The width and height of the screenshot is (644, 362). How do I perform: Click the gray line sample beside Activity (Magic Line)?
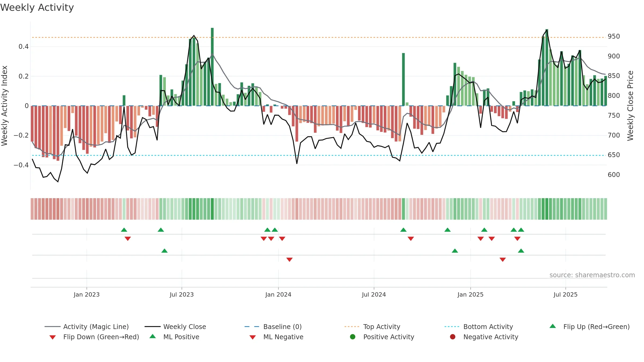pyautogui.click(x=53, y=327)
